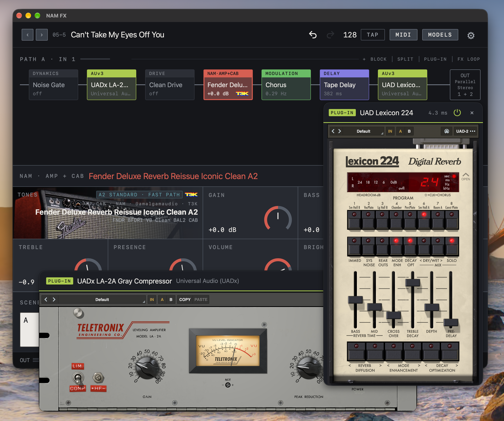Select previous Lexicon preset arrow
Screen dimensions: 504x421
333,131
